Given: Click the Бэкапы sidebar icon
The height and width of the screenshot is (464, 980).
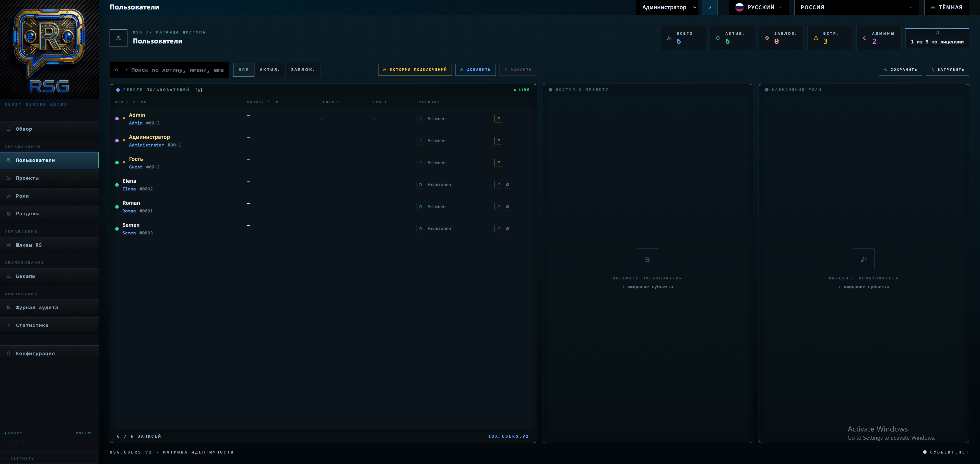Looking at the screenshot, I should point(8,276).
